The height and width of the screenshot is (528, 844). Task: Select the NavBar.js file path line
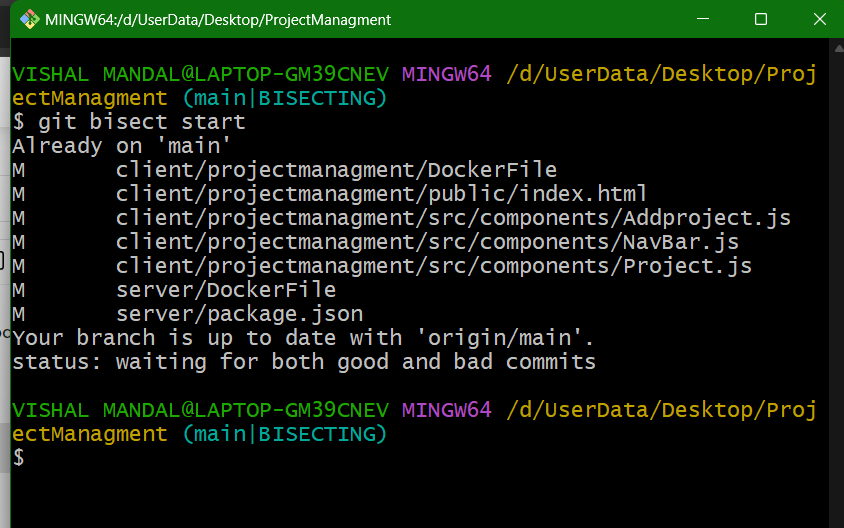(x=427, y=242)
